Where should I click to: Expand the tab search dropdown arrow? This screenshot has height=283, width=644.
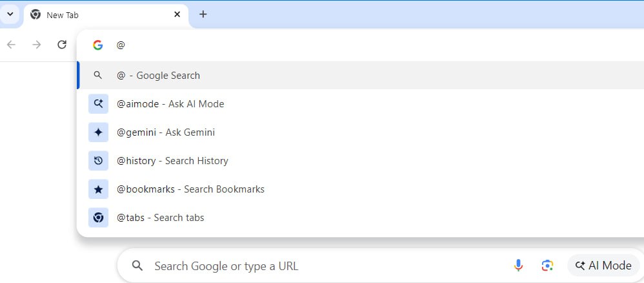click(x=10, y=14)
